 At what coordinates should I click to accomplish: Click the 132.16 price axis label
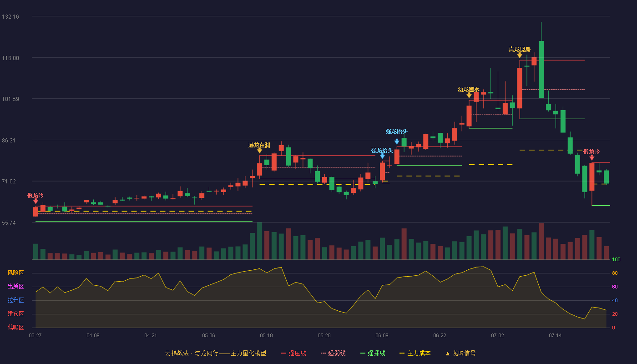(10, 16)
